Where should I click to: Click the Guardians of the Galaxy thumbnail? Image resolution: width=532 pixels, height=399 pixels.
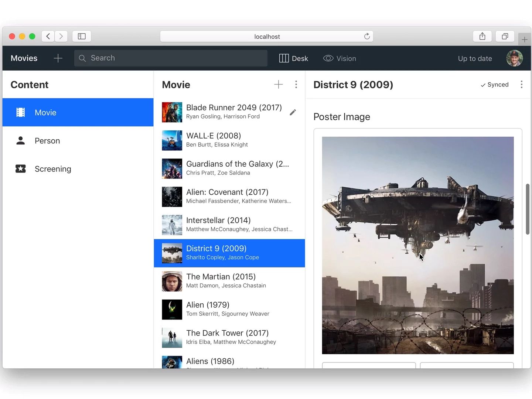(x=172, y=168)
